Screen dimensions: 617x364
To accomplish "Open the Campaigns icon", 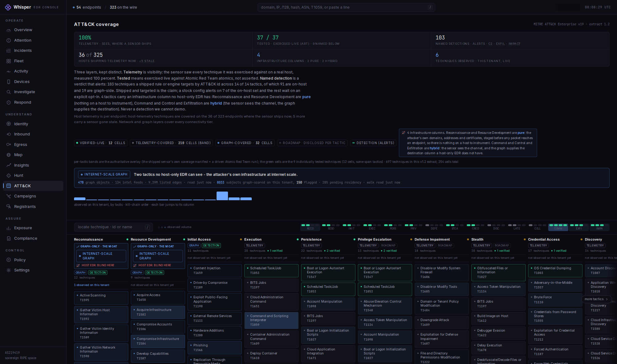I will 9,196.
